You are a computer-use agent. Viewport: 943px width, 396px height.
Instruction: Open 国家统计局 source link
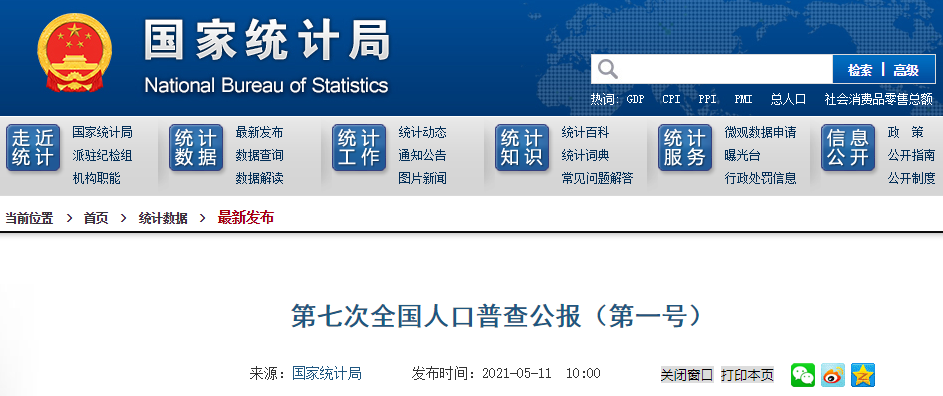327,374
